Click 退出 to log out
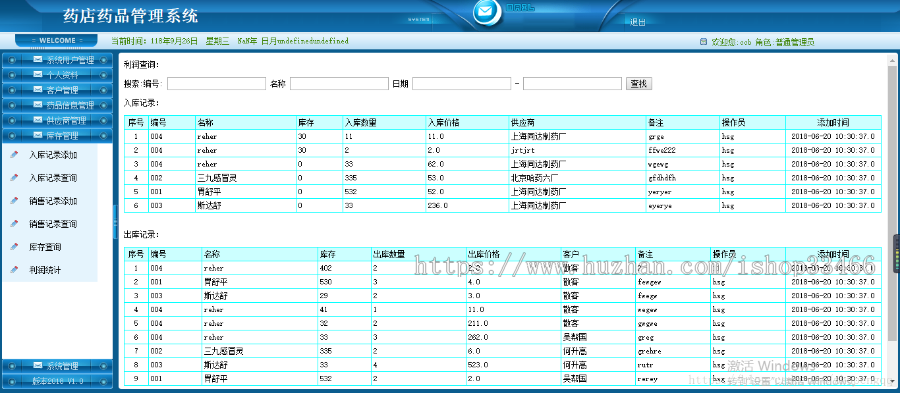 click(638, 22)
